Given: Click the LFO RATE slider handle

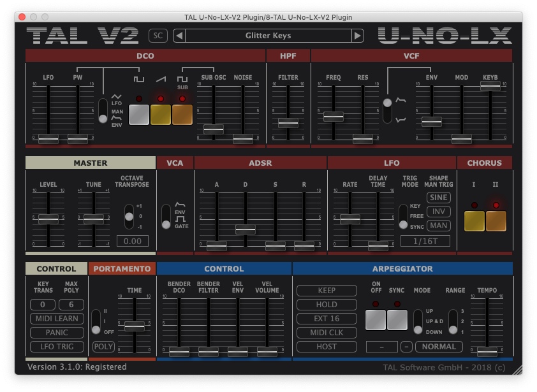Looking at the screenshot, I should [350, 219].
